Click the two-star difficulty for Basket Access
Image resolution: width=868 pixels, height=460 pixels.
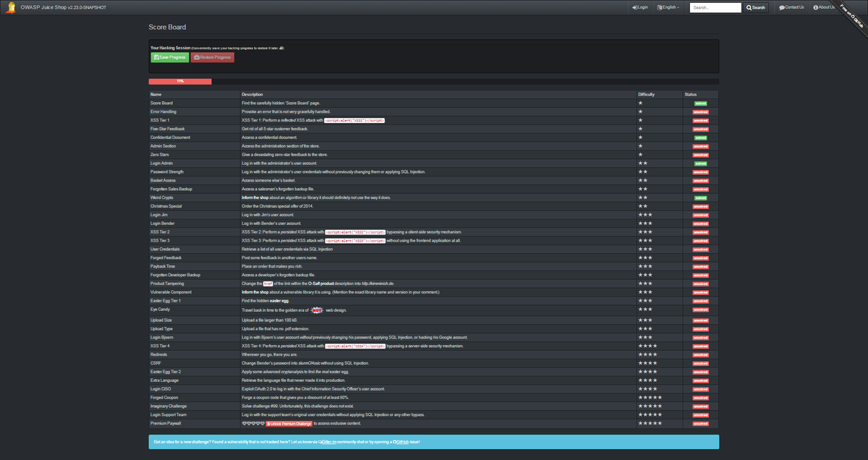click(x=642, y=180)
